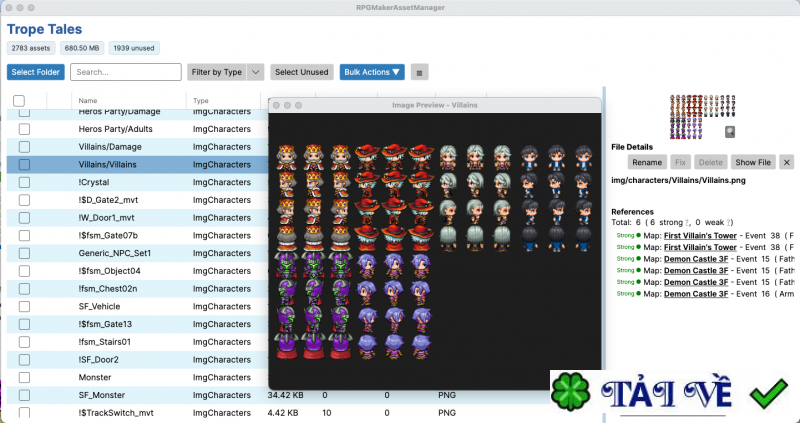Viewport: 800px width, 423px height.
Task: Click the Villains.png file path text
Action: (678, 180)
